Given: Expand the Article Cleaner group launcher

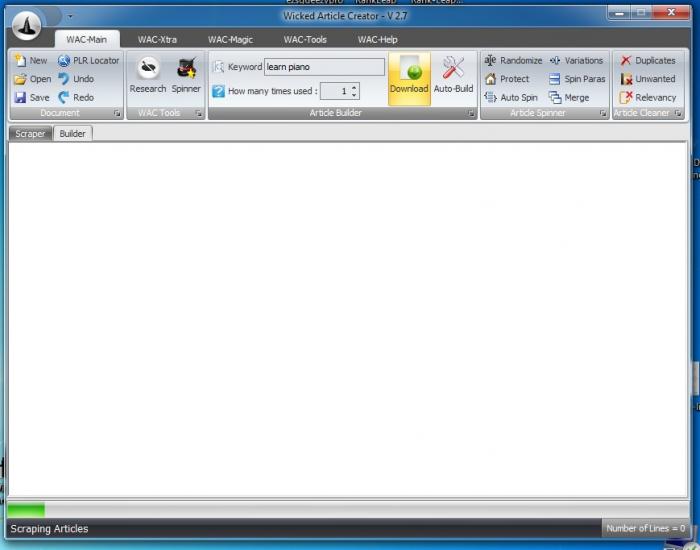Looking at the screenshot, I should click(678, 113).
